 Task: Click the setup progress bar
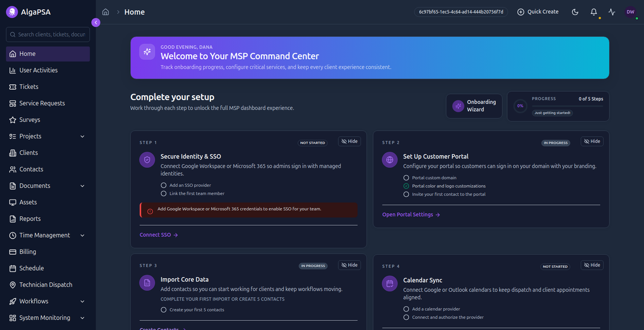pos(567,106)
